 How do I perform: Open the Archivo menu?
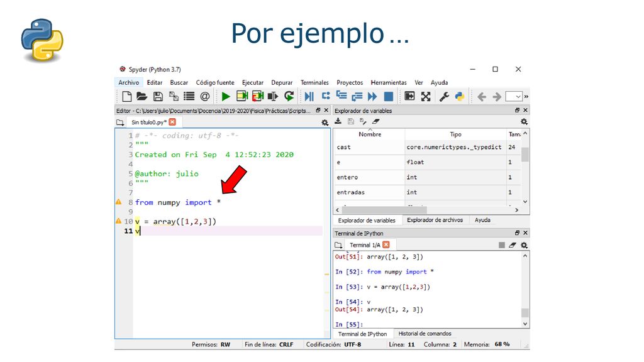(x=128, y=82)
